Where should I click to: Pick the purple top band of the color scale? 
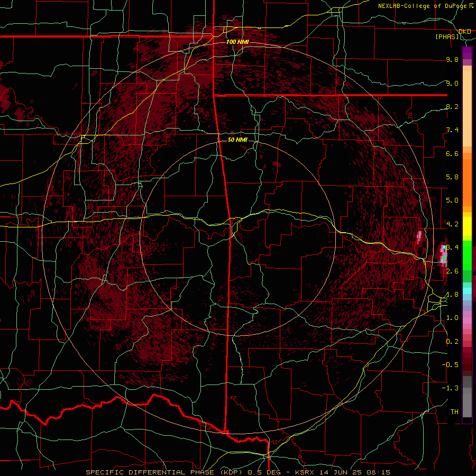coord(467,53)
